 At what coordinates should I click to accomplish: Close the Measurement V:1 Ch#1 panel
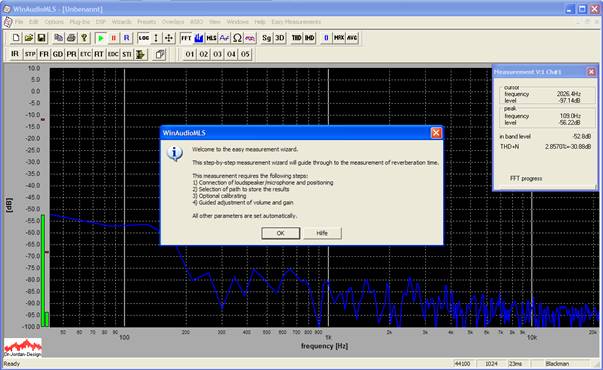[x=591, y=72]
